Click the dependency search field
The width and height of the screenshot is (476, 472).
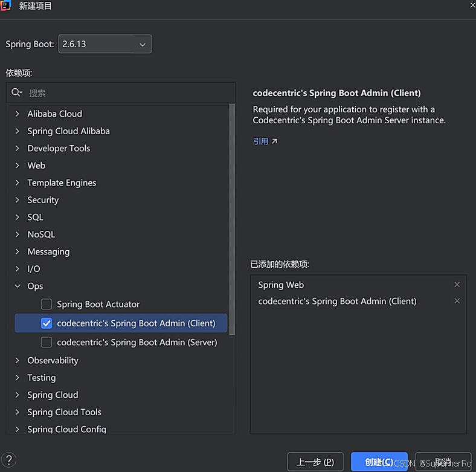point(121,92)
